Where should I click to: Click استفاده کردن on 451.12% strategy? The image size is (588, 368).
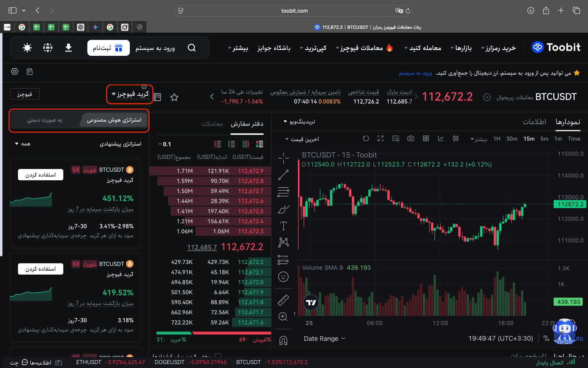(x=40, y=175)
